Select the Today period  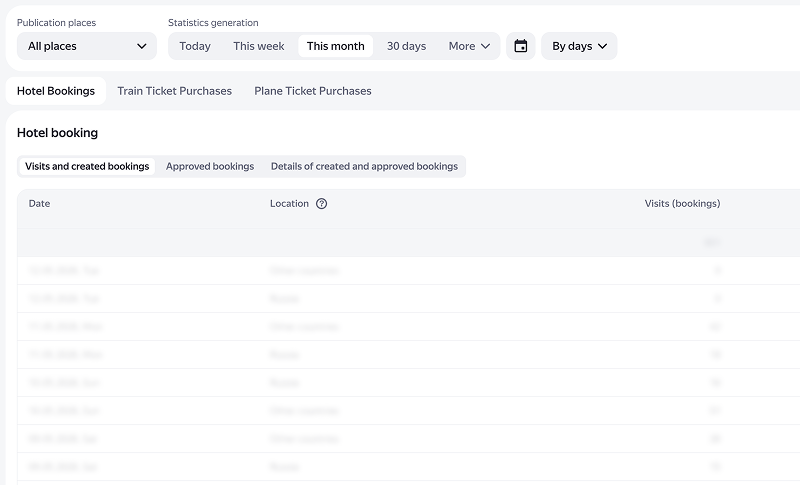coord(195,46)
